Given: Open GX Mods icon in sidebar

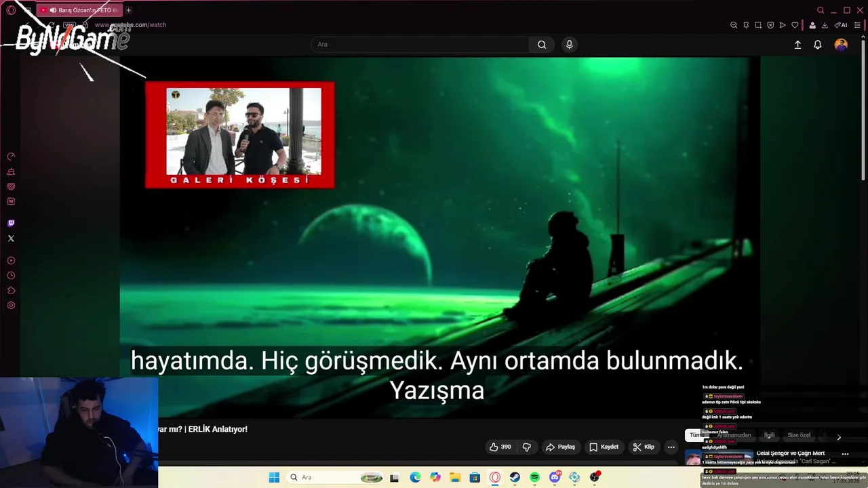Looking at the screenshot, I should click(x=11, y=186).
